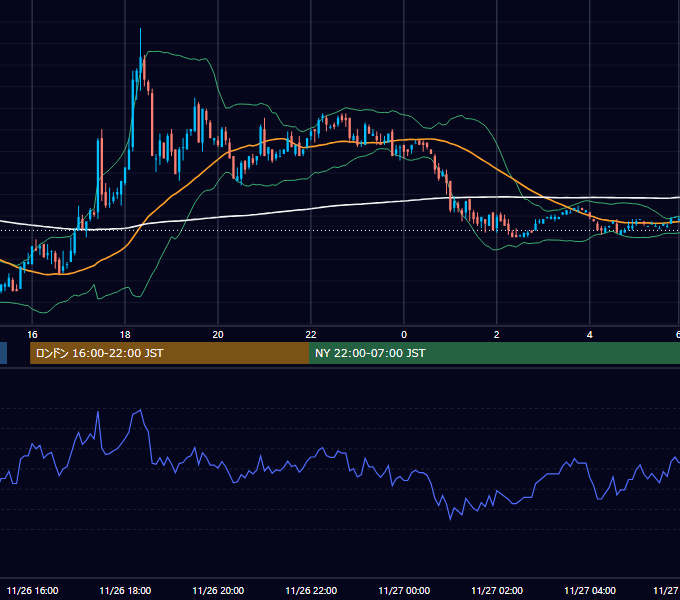Click the 11/27 00:00 time label
The height and width of the screenshot is (600, 680).
[x=404, y=590]
